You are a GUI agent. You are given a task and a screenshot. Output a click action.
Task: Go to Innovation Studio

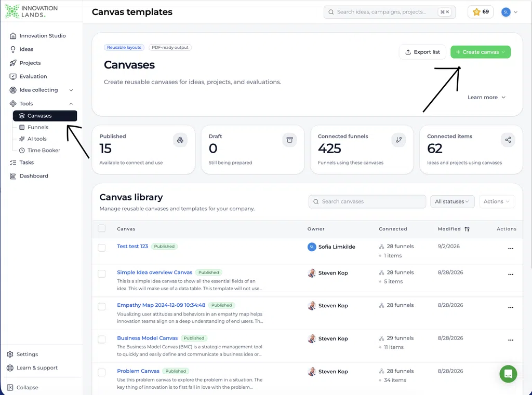[42, 36]
